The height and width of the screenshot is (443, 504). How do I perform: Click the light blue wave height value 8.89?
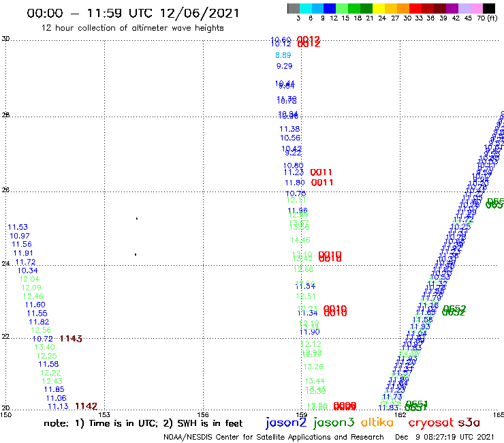tap(283, 55)
